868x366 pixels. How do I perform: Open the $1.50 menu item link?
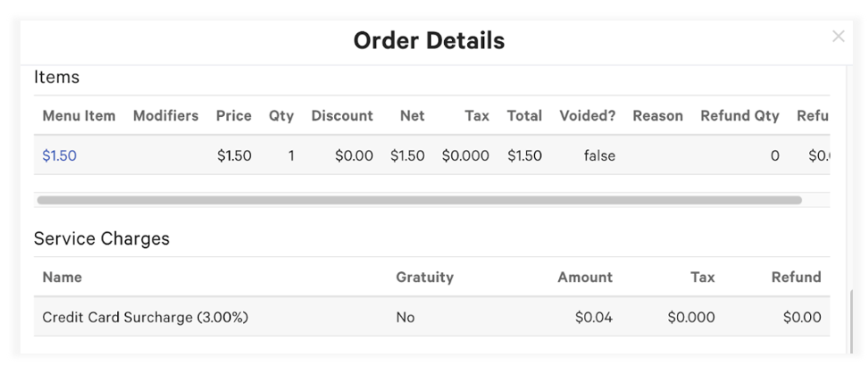[x=60, y=155]
